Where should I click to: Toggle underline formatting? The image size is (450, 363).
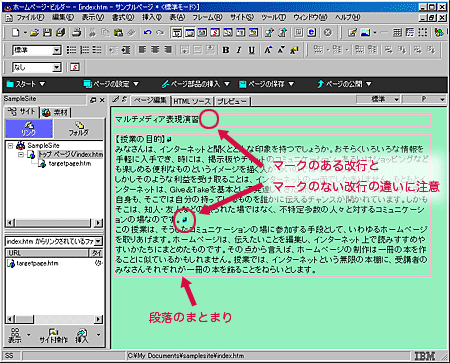(x=252, y=50)
